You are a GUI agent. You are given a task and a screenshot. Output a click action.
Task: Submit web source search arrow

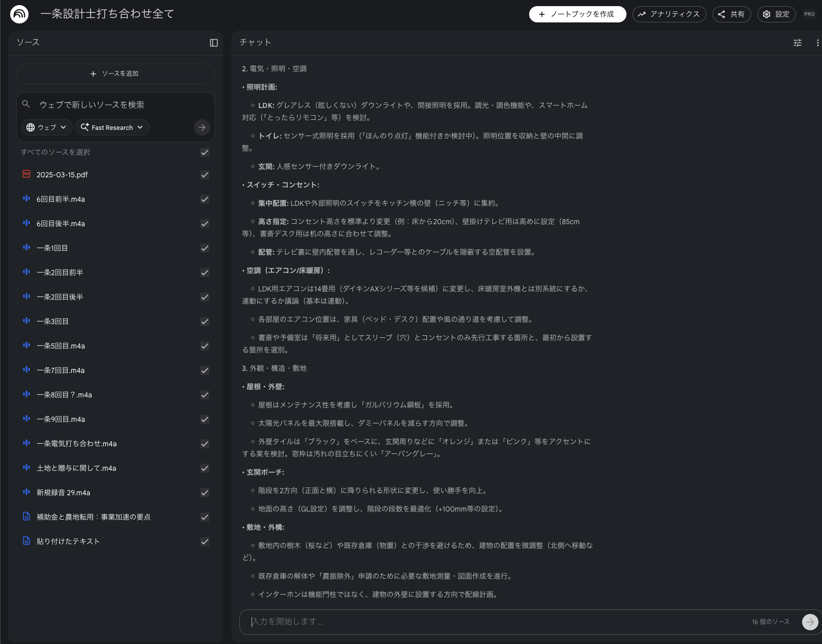[x=202, y=127]
